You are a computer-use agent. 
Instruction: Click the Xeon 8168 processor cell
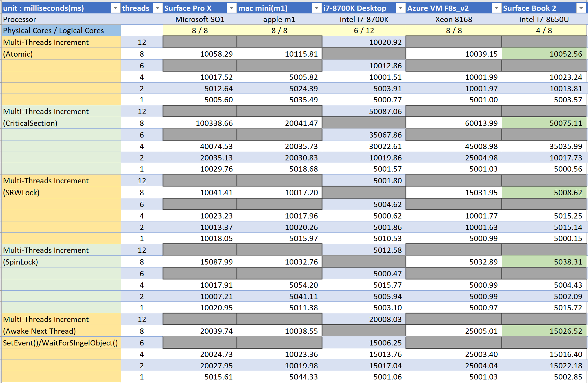[x=454, y=19]
